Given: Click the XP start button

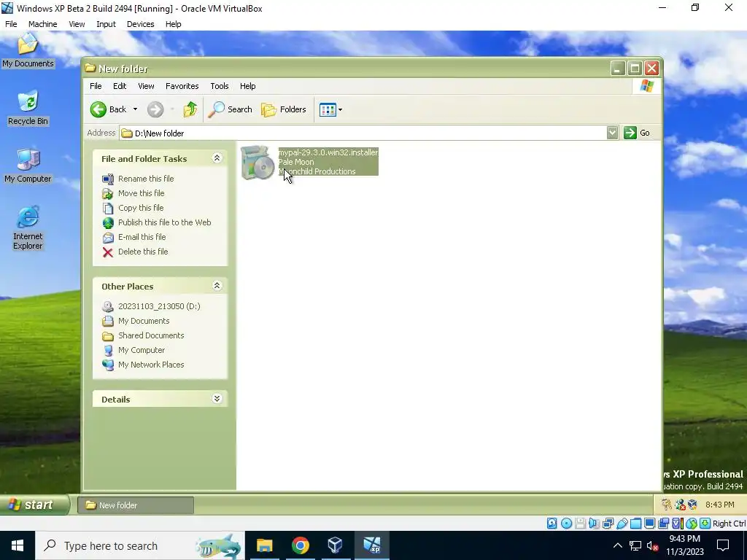Looking at the screenshot, I should point(34,505).
